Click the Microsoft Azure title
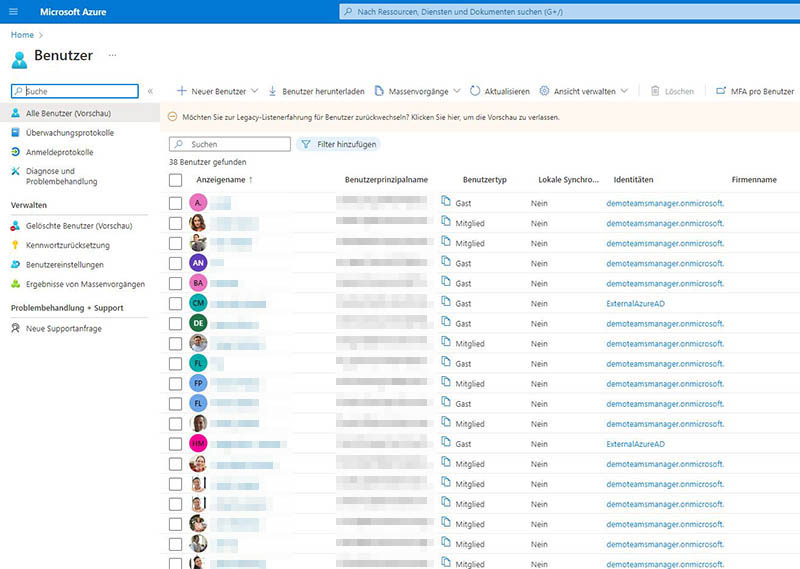800x569 pixels. click(73, 12)
